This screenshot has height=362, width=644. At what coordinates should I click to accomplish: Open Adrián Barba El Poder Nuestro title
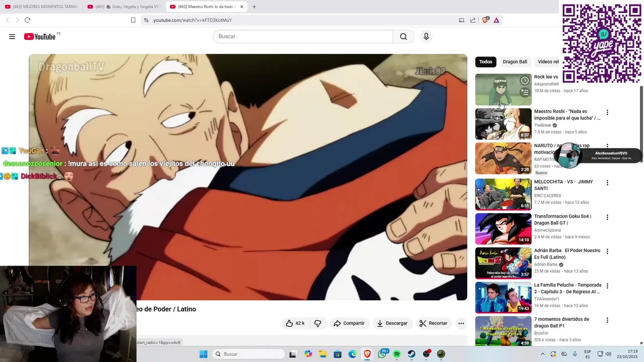(x=567, y=254)
